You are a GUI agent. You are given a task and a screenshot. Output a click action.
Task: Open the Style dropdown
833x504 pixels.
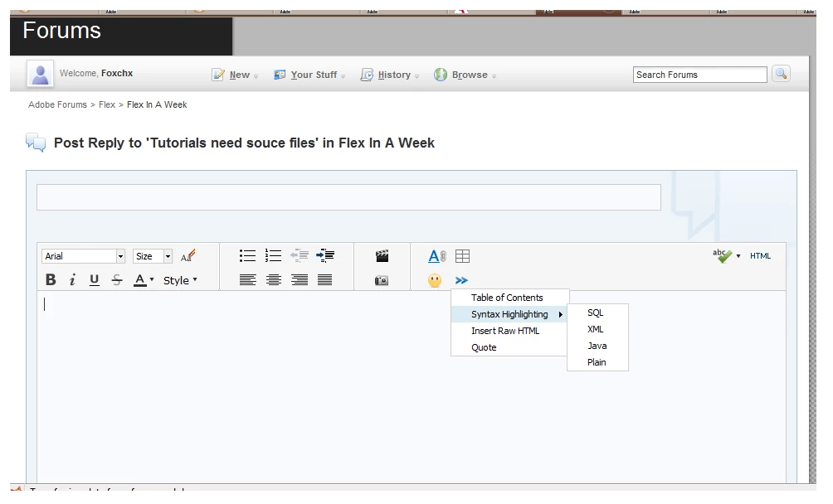tap(180, 280)
